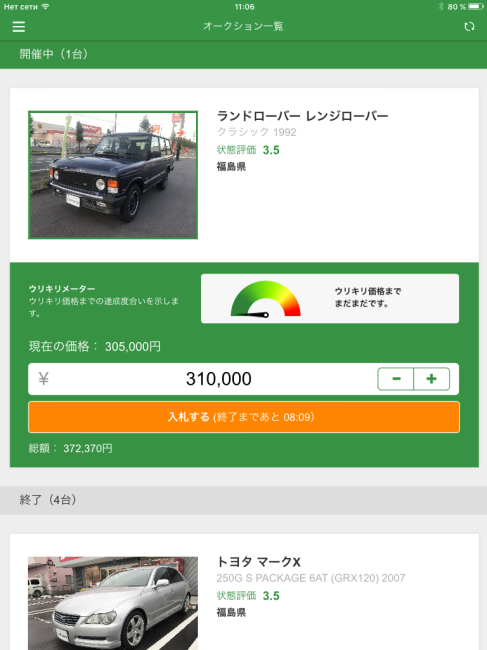Tap the Wi-Fi status icon
Screen dimensions: 487x650
[x=45, y=7]
